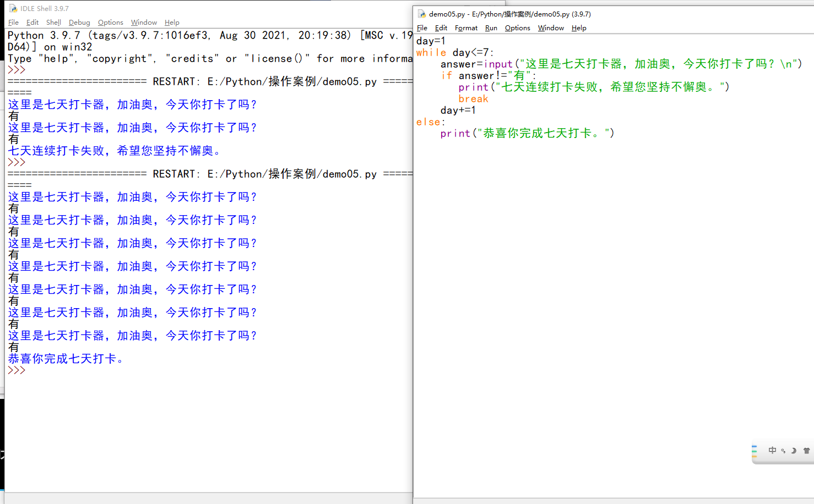Open Help menu in demo05.py editor
The width and height of the screenshot is (814, 504).
pos(579,28)
